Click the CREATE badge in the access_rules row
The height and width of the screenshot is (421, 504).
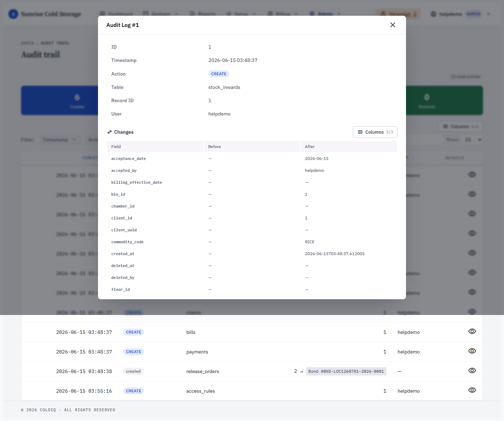[x=134, y=391]
